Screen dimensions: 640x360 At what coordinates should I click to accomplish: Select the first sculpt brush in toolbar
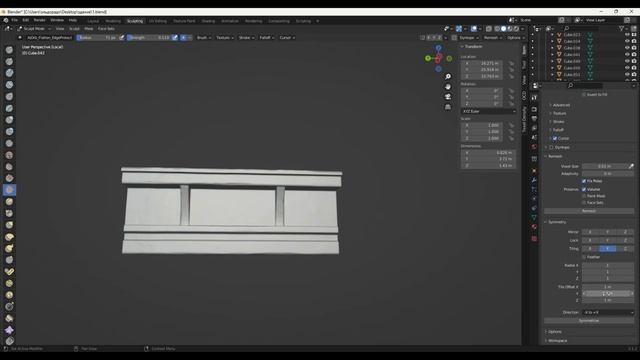[9, 50]
